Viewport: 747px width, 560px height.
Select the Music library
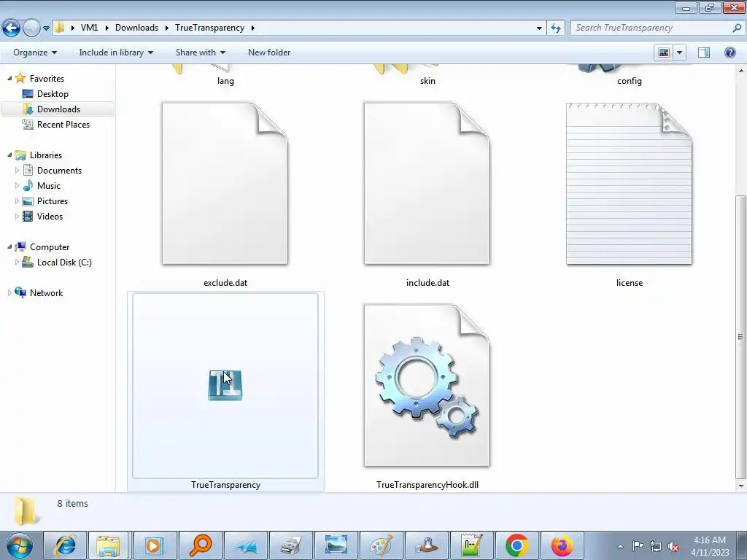[49, 186]
